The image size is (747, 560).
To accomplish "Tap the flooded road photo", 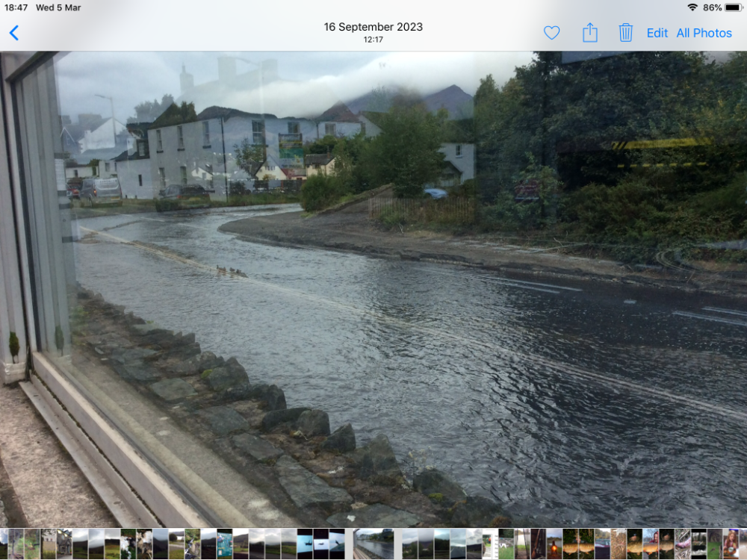I will (x=373, y=289).
